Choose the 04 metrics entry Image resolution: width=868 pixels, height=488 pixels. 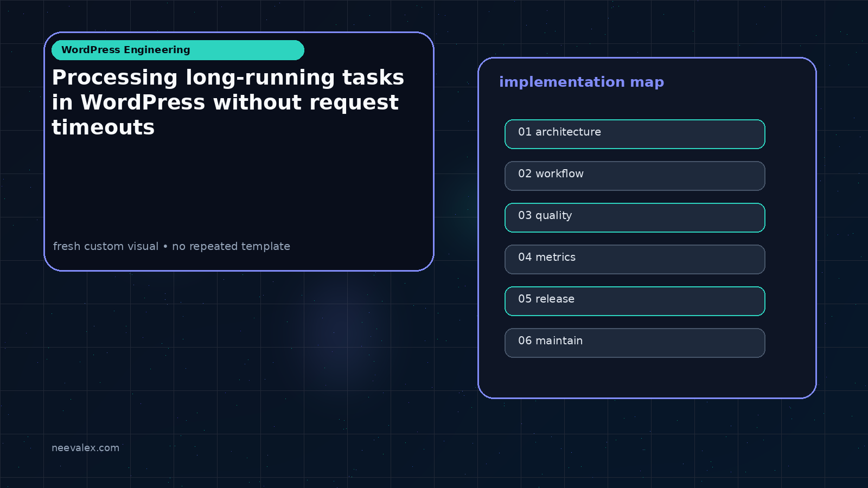[x=635, y=259]
